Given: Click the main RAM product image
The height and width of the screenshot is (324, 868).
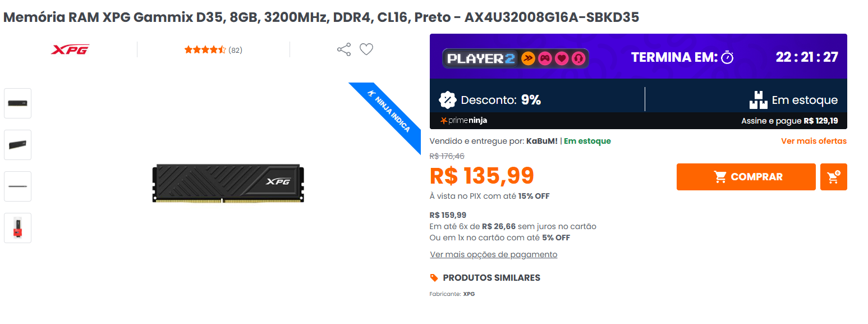Looking at the screenshot, I should pyautogui.click(x=228, y=184).
